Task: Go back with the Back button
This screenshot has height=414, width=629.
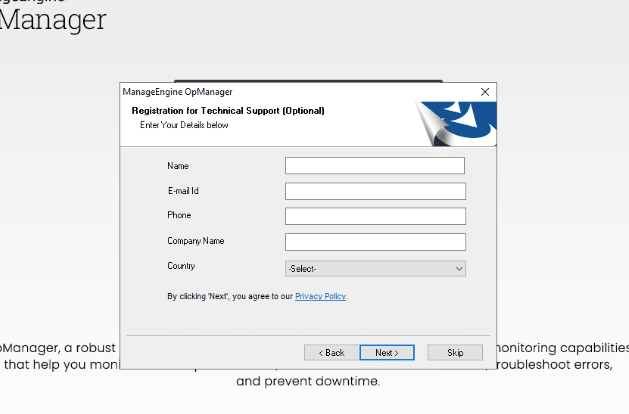Action: tap(331, 353)
